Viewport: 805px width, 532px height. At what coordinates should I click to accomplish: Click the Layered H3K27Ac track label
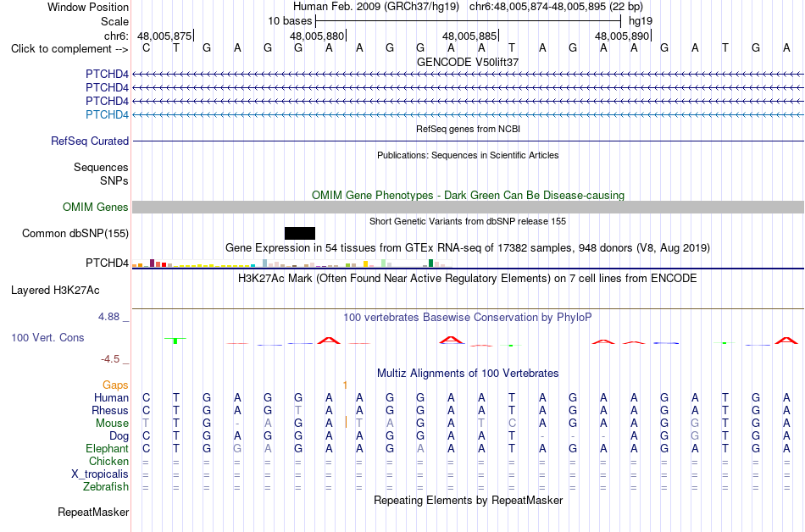[55, 291]
